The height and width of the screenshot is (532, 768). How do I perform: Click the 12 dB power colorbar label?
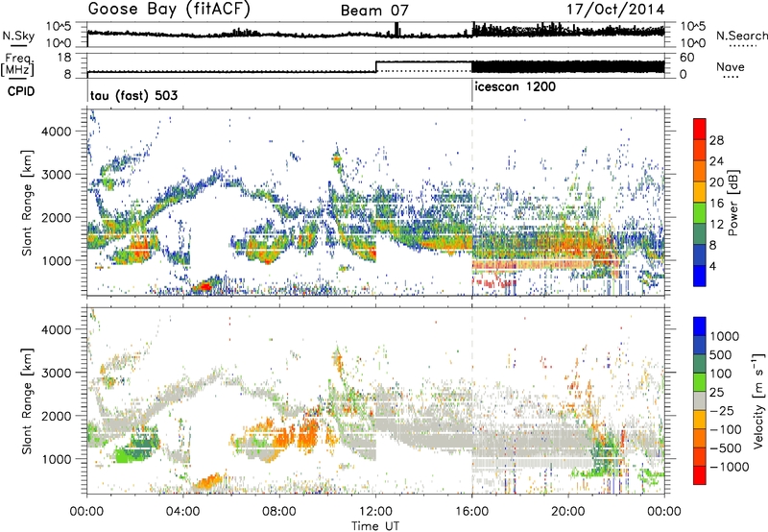[716, 225]
